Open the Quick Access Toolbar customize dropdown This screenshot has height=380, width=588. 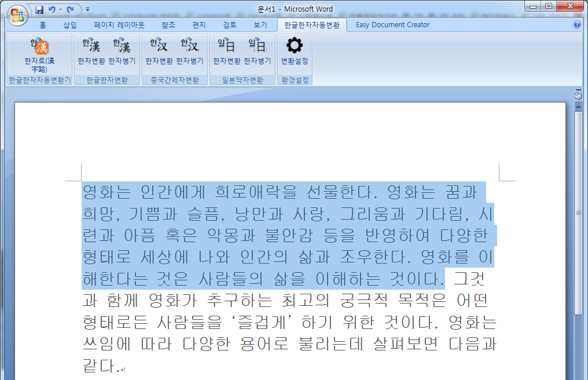coord(87,9)
